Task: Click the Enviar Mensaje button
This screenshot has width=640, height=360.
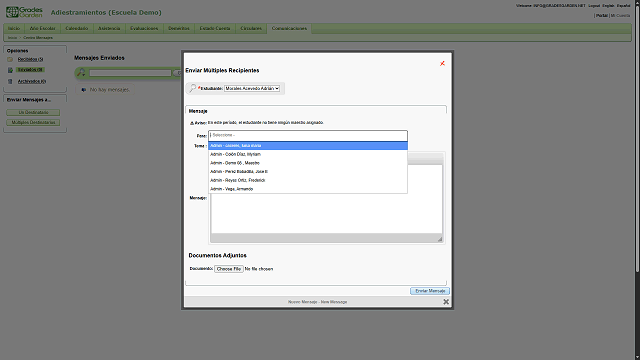Action: (430, 291)
